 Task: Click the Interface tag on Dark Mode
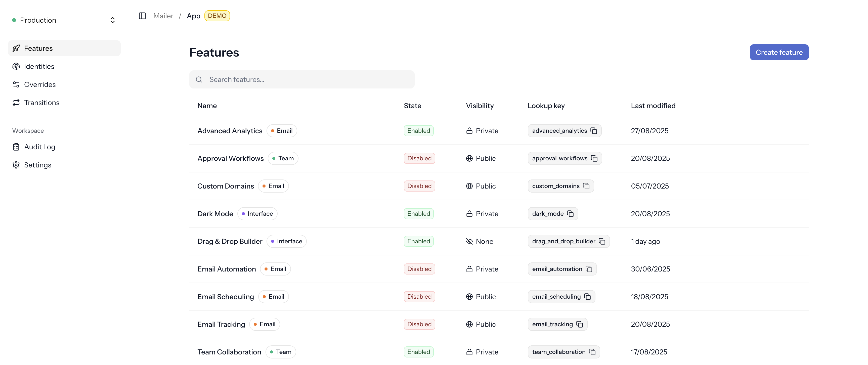coord(257,213)
